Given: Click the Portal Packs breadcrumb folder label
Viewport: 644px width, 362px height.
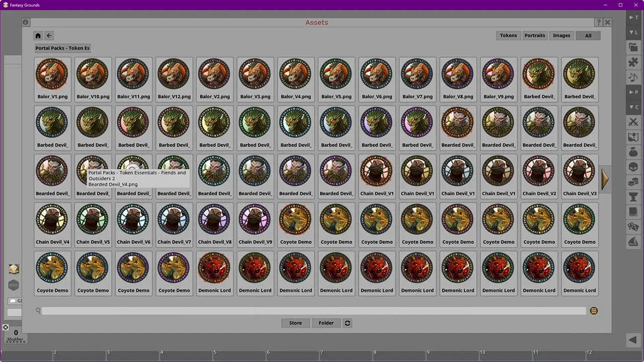Looking at the screenshot, I should pyautogui.click(x=62, y=48).
